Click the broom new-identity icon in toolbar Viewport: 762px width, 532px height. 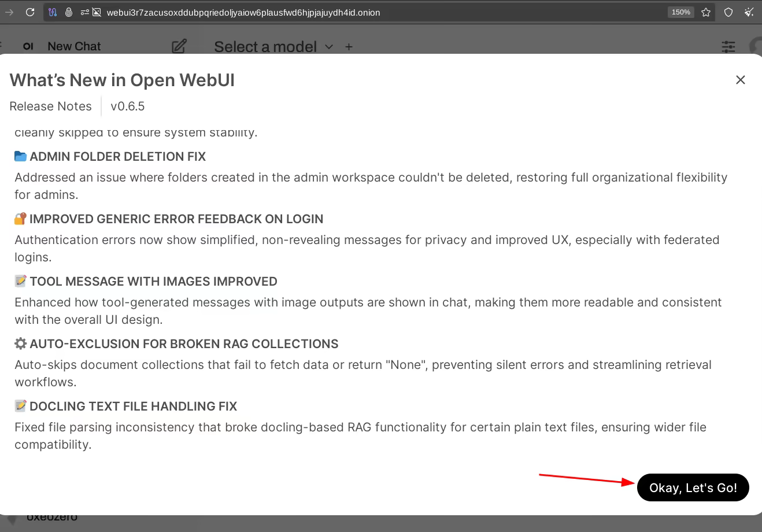(749, 12)
